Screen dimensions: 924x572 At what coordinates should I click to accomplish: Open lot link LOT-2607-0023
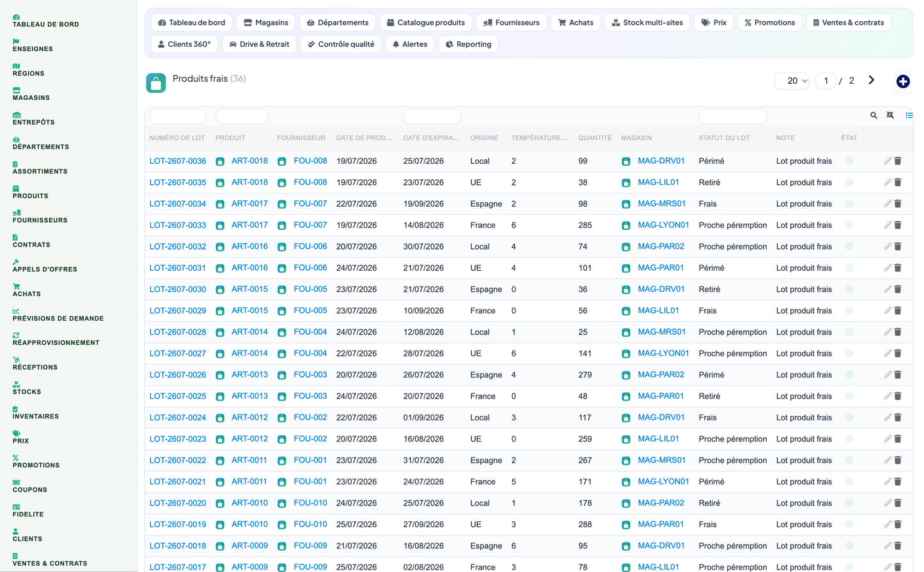pyautogui.click(x=178, y=439)
